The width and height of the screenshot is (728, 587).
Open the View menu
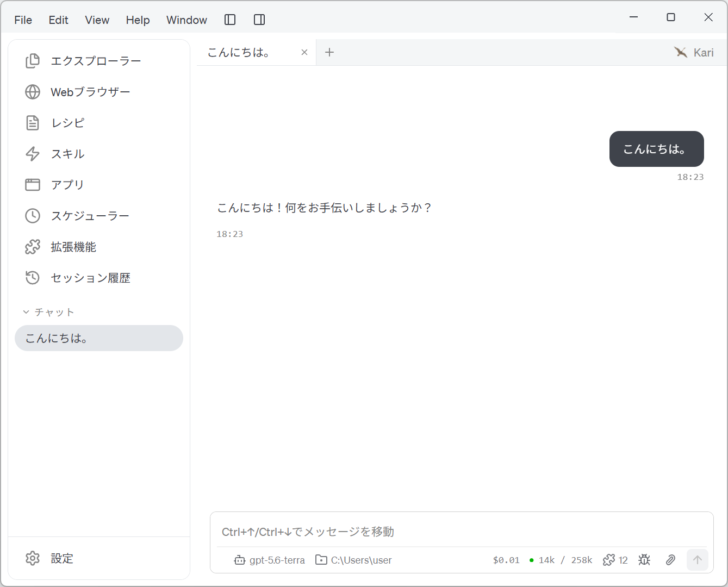pyautogui.click(x=97, y=20)
